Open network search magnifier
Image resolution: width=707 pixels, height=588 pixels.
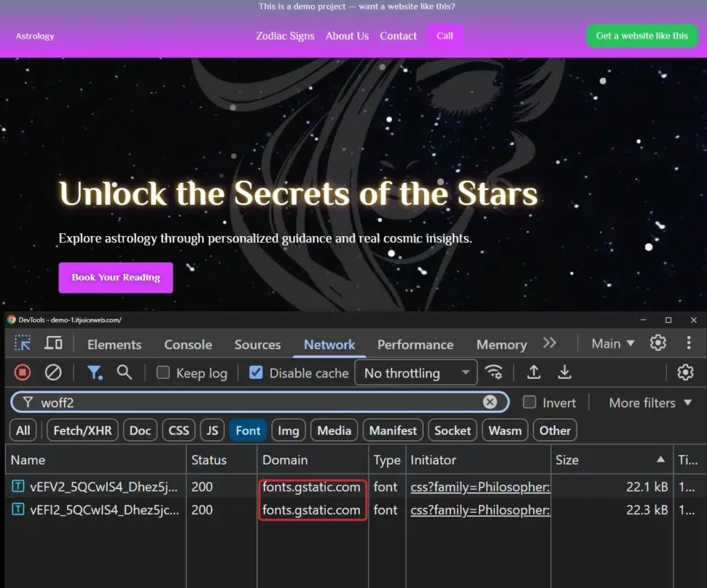point(124,373)
